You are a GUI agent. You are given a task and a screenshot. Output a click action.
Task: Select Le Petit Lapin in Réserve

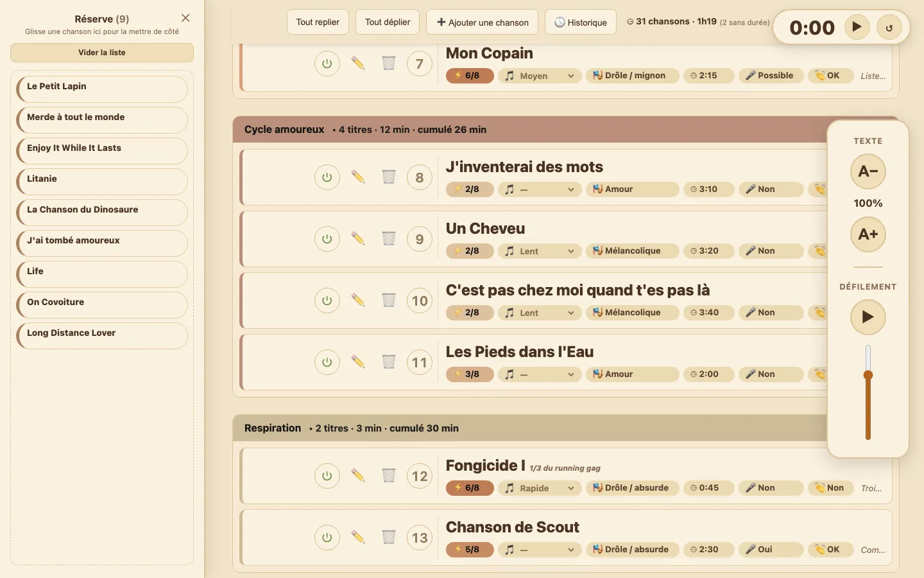[x=102, y=89]
